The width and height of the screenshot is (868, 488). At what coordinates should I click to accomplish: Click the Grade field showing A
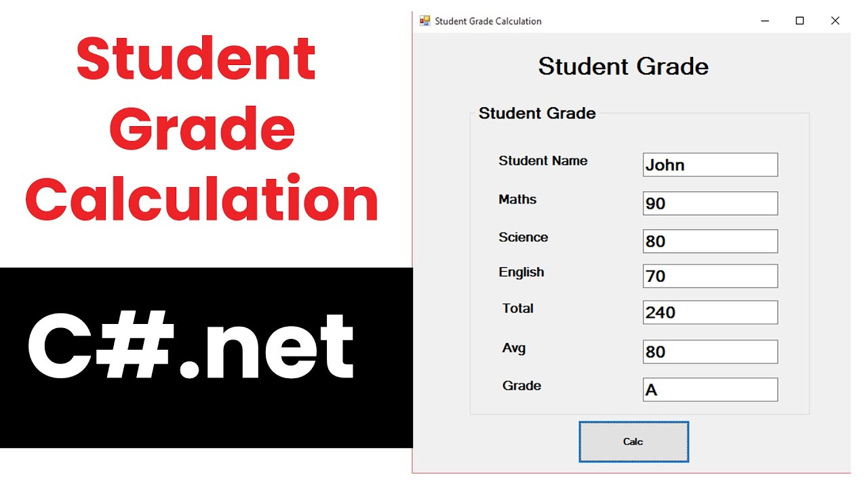[x=710, y=390]
